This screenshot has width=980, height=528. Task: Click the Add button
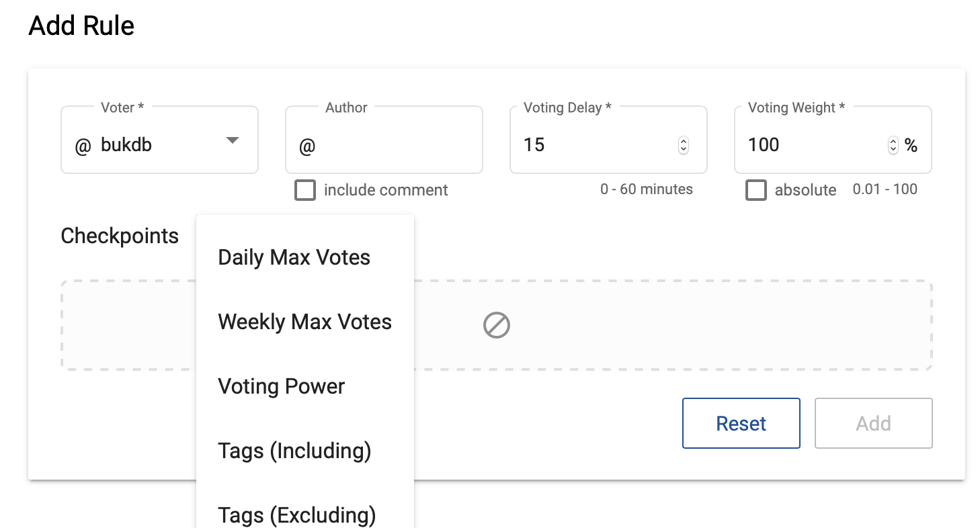click(874, 423)
